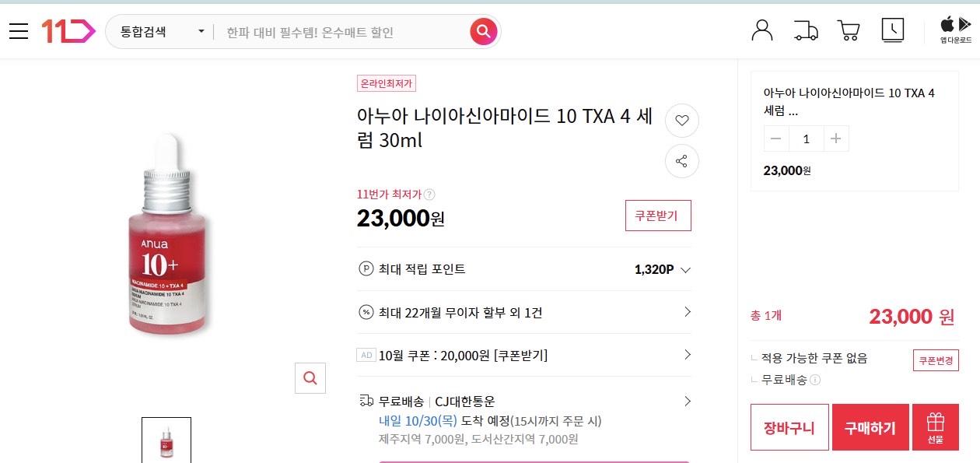980x463 pixels.
Task: Open the shopping cart icon
Action: (849, 30)
